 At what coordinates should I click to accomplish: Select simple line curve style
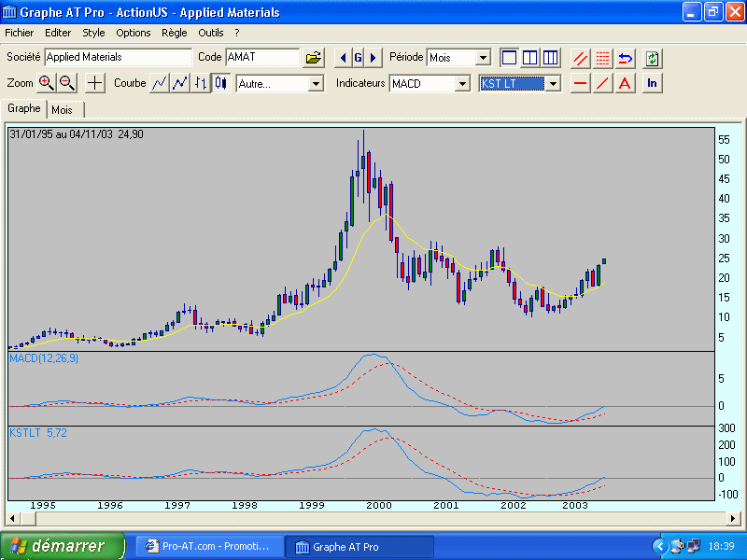pos(159,83)
